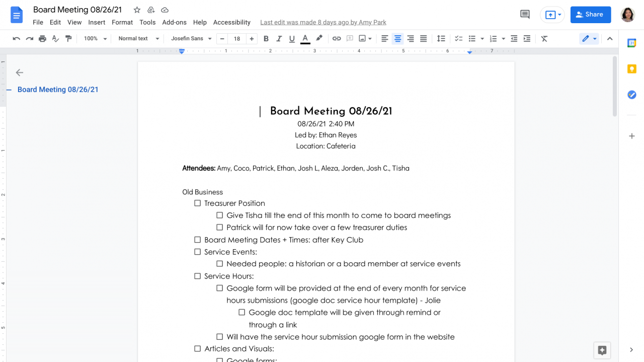Viewport: 644px width, 362px height.
Task: Open Google Calendar side panel
Action: [632, 43]
